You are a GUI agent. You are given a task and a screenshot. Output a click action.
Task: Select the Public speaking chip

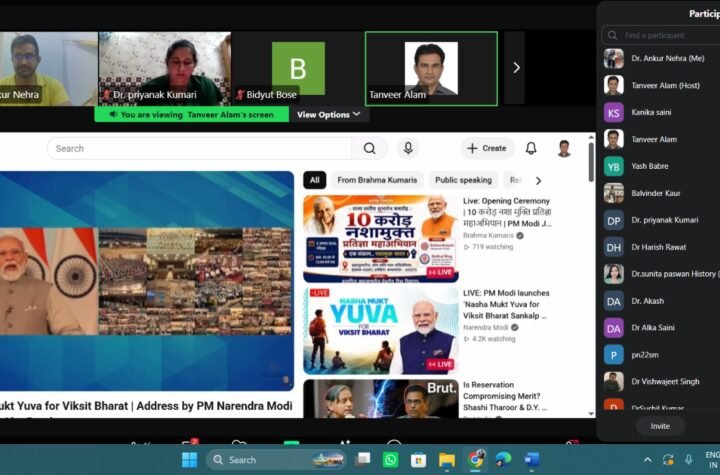pyautogui.click(x=463, y=180)
